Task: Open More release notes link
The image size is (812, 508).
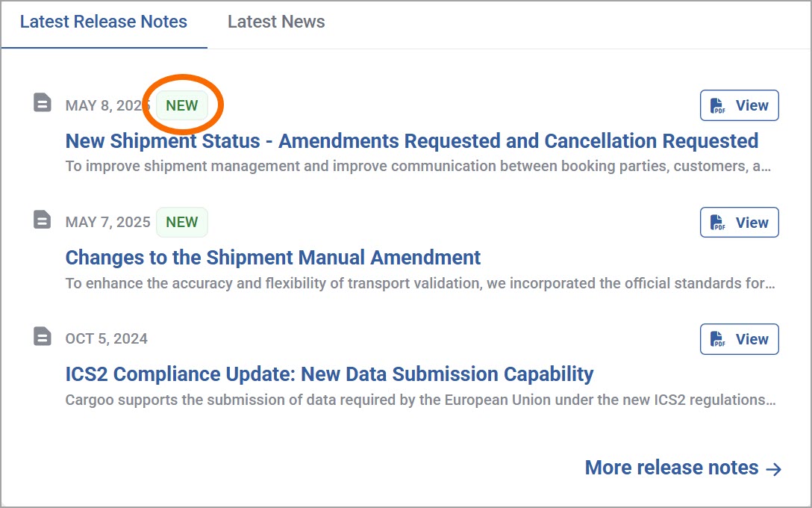Action: 684,468
